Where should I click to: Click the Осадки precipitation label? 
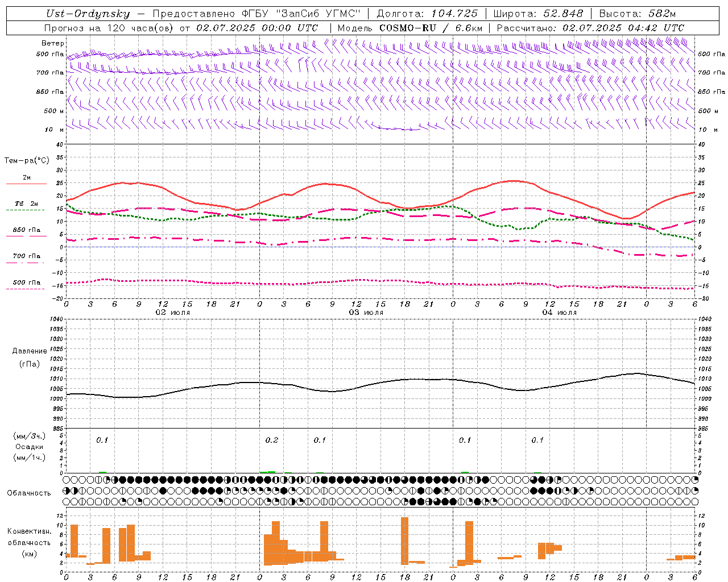click(30, 447)
